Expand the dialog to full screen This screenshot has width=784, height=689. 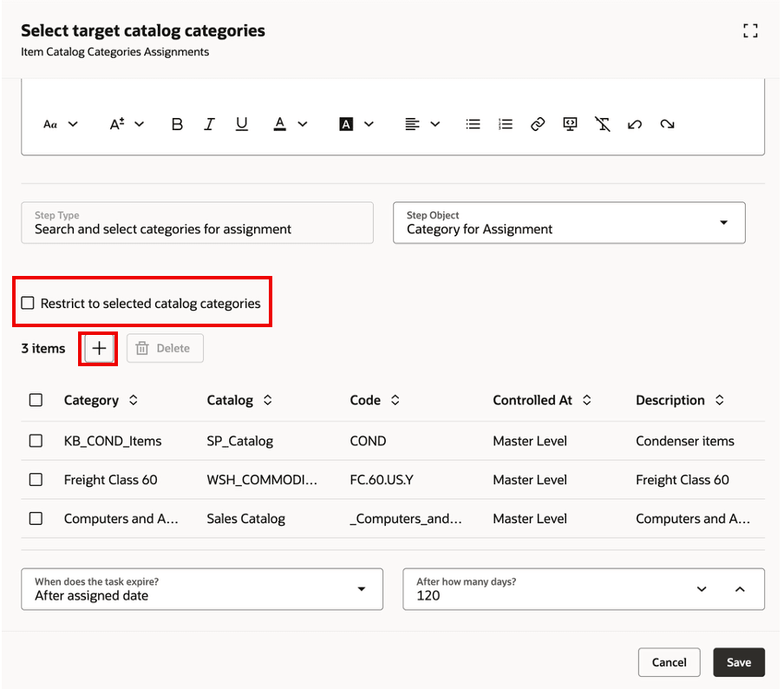(x=749, y=30)
